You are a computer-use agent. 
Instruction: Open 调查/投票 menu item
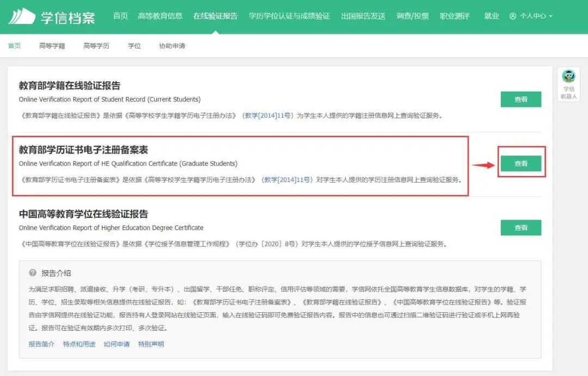pos(413,16)
